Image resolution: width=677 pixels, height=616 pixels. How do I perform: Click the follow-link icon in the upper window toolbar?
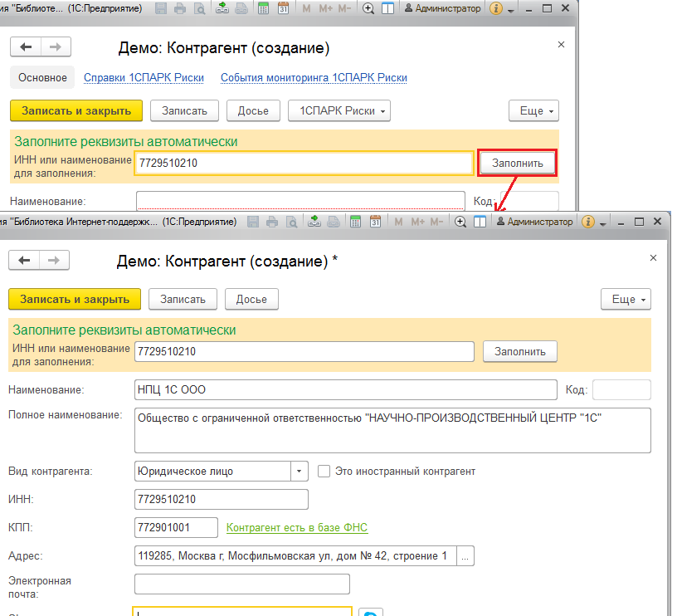241,8
